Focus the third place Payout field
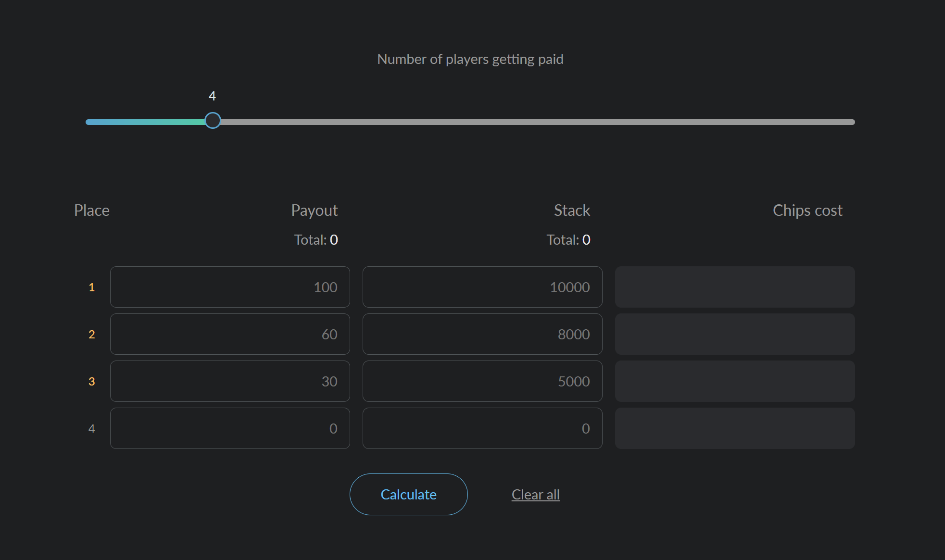The width and height of the screenshot is (945, 560). 230,381
